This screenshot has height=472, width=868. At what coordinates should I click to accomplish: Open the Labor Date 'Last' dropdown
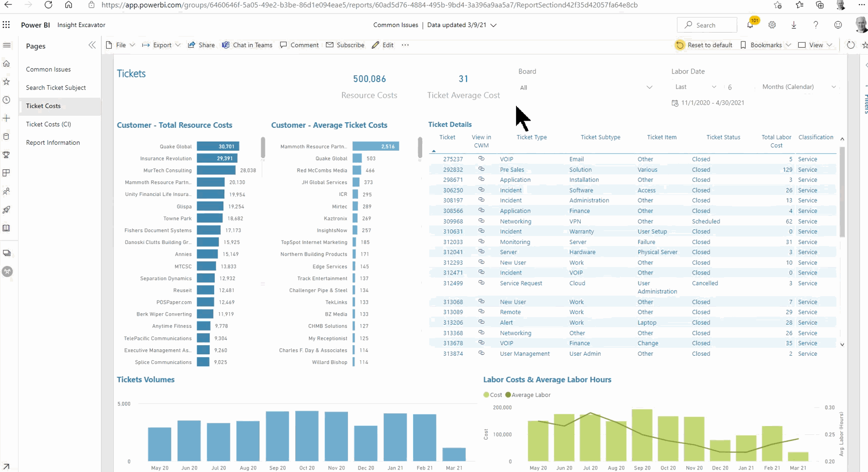point(696,87)
